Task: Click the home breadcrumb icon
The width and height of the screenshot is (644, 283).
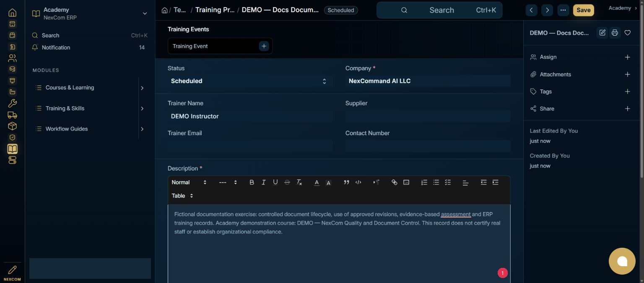Action: [165, 10]
